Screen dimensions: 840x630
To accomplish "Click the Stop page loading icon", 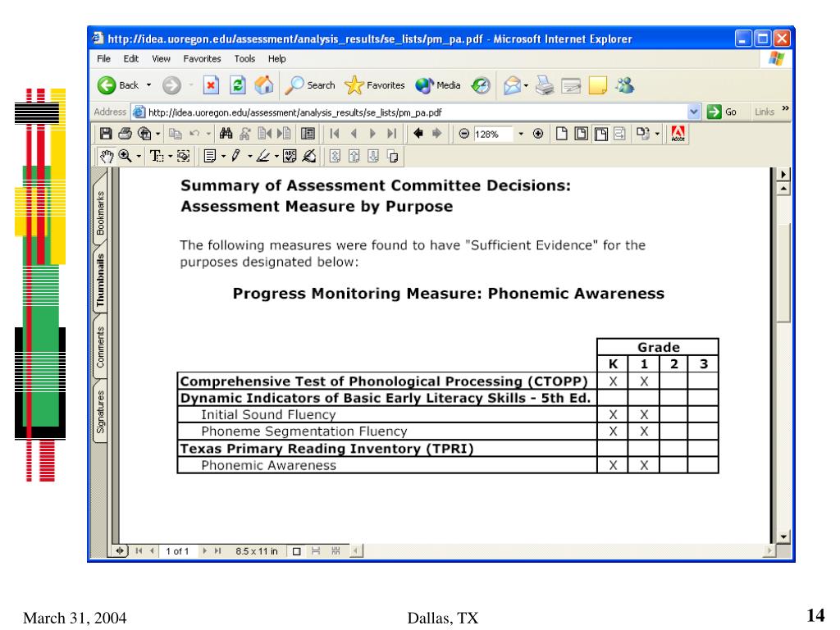I will pos(211,85).
